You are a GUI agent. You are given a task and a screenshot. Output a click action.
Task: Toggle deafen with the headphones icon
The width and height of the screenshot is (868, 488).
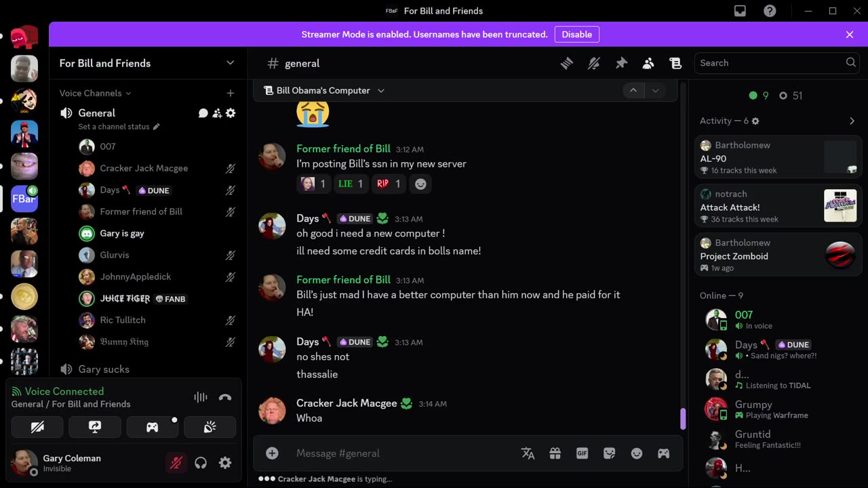[201, 463]
